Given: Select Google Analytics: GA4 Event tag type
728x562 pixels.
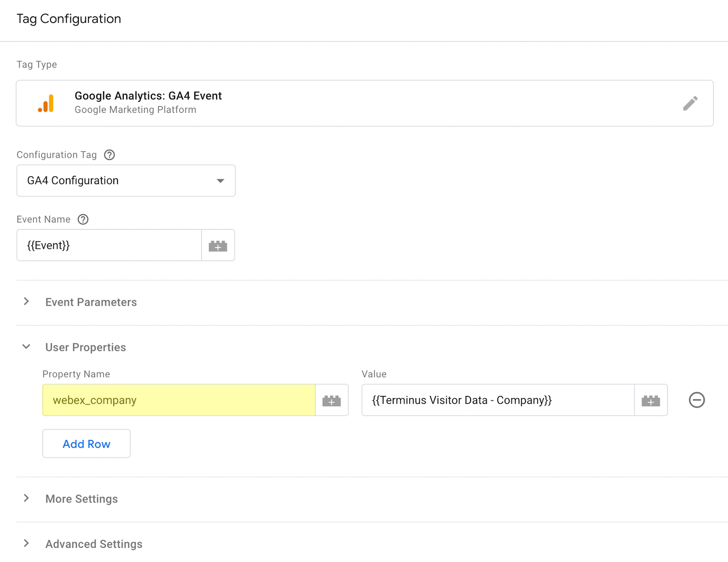Looking at the screenshot, I should 365,103.
